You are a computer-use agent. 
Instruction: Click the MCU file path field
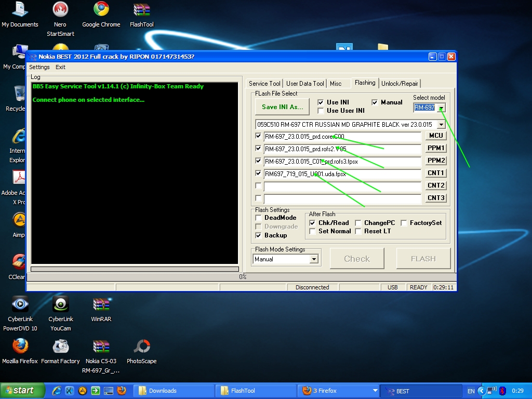(x=342, y=137)
